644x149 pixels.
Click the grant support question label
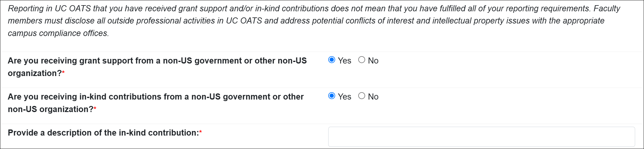click(x=157, y=61)
